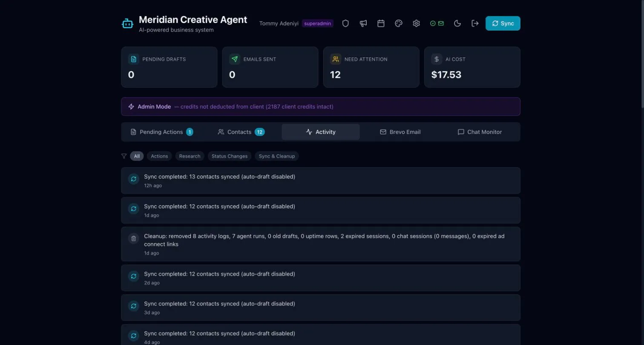Open the Brevo Email tab
This screenshot has height=345, width=644.
click(400, 132)
